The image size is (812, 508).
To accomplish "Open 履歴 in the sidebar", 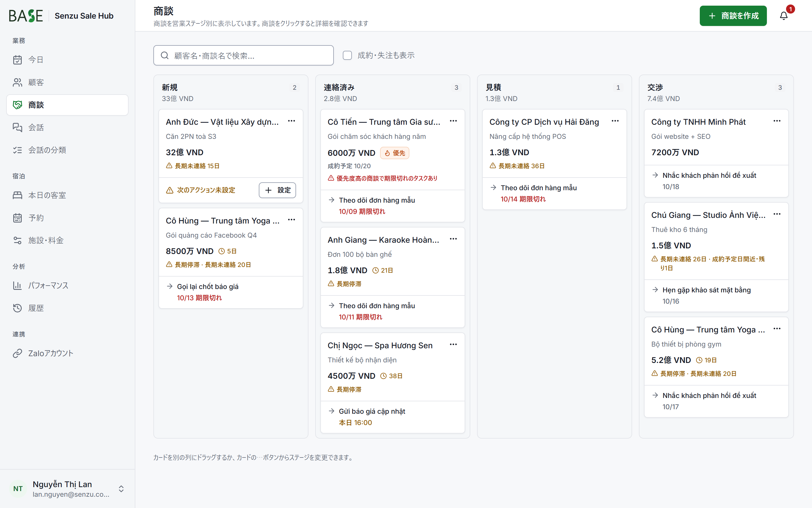I will click(x=67, y=308).
